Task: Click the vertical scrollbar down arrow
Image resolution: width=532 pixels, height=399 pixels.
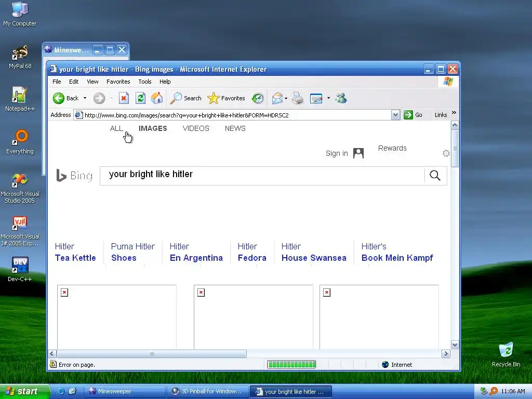Action: (x=455, y=345)
